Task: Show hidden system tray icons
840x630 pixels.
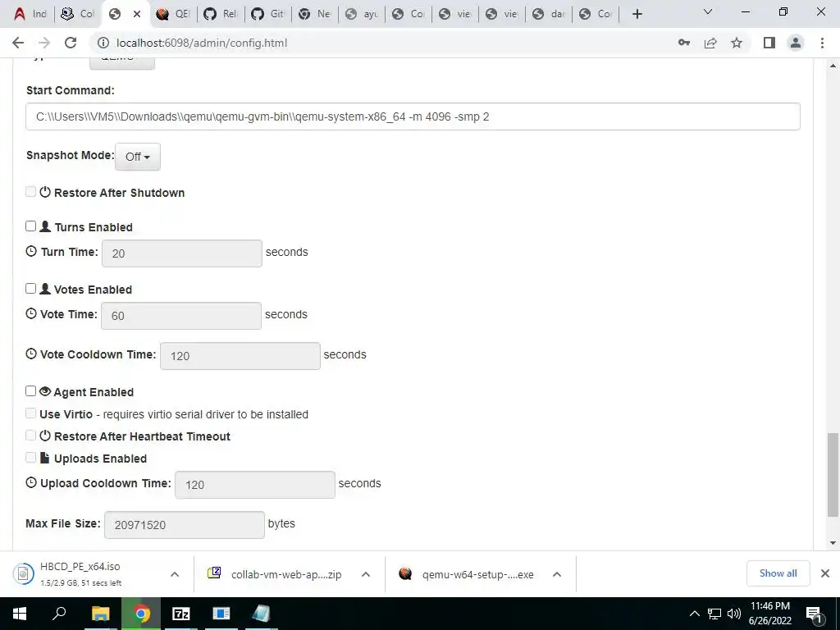Action: point(694,614)
